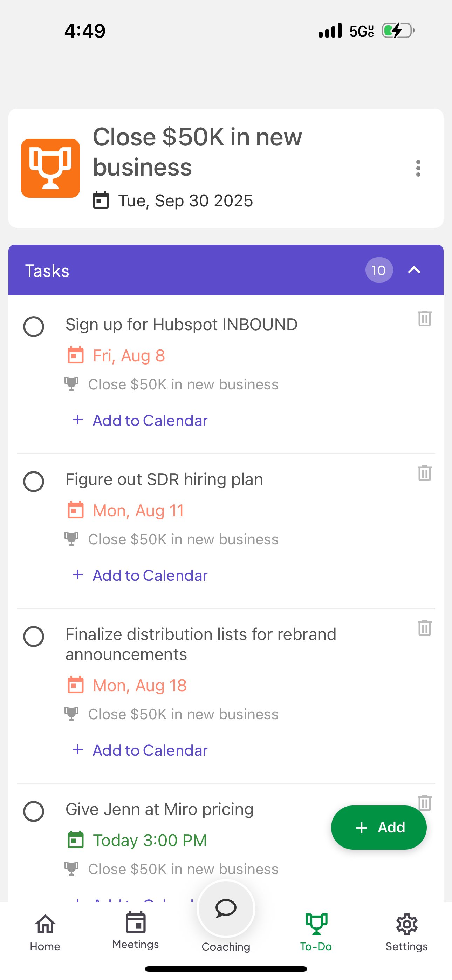Open the Coaching chat bubble
The image size is (452, 980).
pos(226,908)
